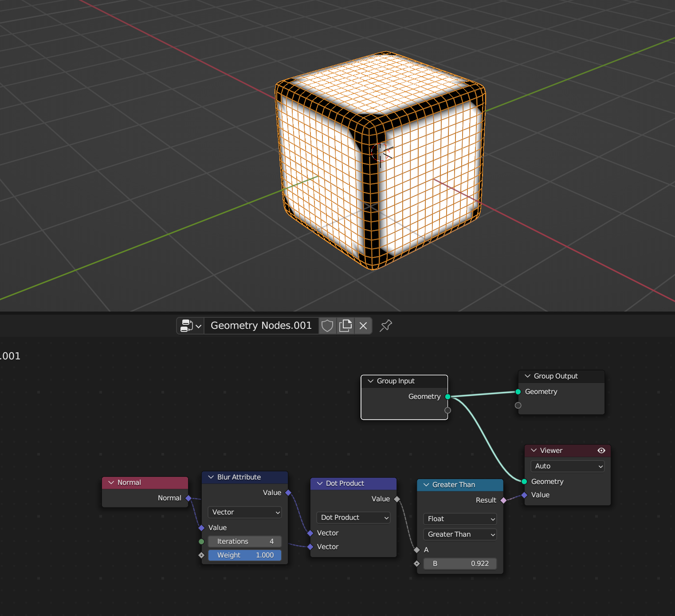Screen dimensions: 675x616
Task: Toggle the pin node tree icon
Action: point(386,326)
